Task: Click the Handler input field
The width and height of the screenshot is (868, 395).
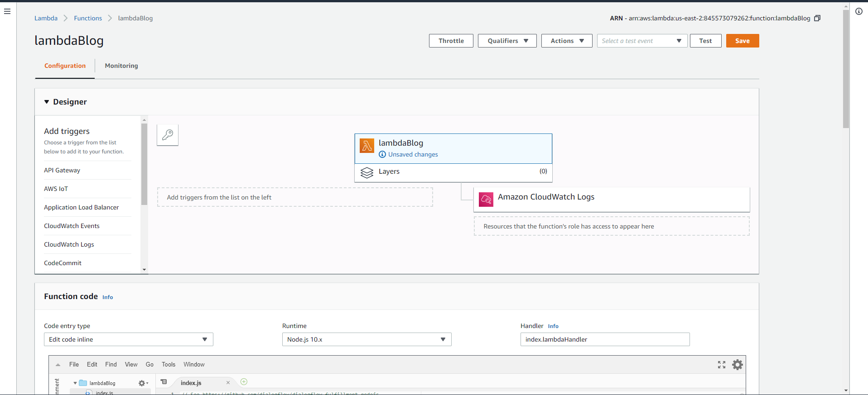Action: [605, 339]
